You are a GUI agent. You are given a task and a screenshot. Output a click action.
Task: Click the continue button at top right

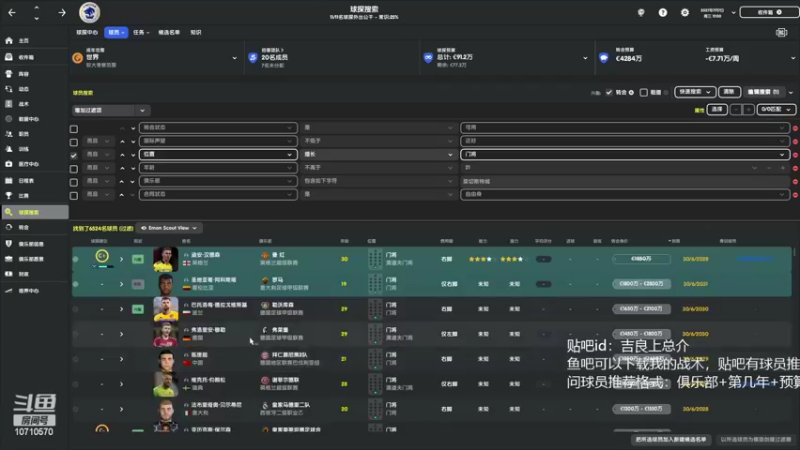(769, 12)
